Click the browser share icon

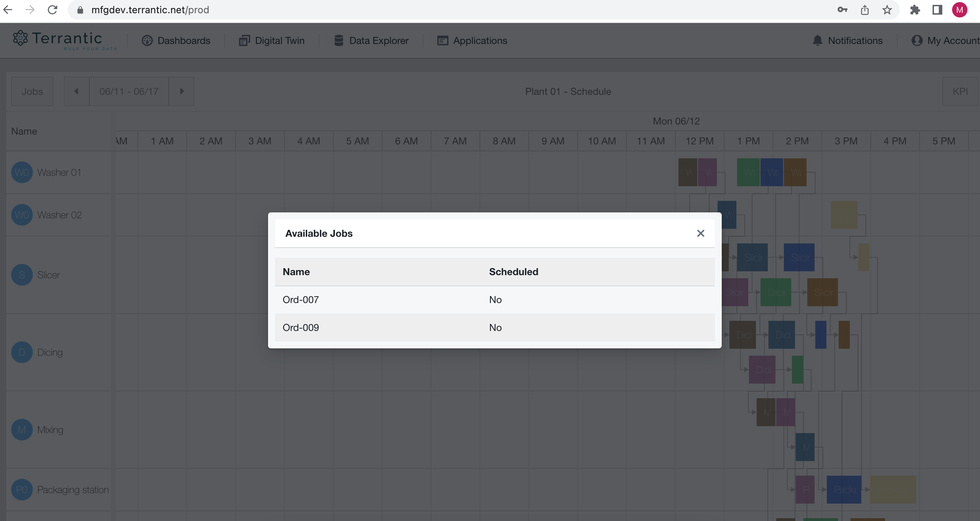tap(865, 10)
